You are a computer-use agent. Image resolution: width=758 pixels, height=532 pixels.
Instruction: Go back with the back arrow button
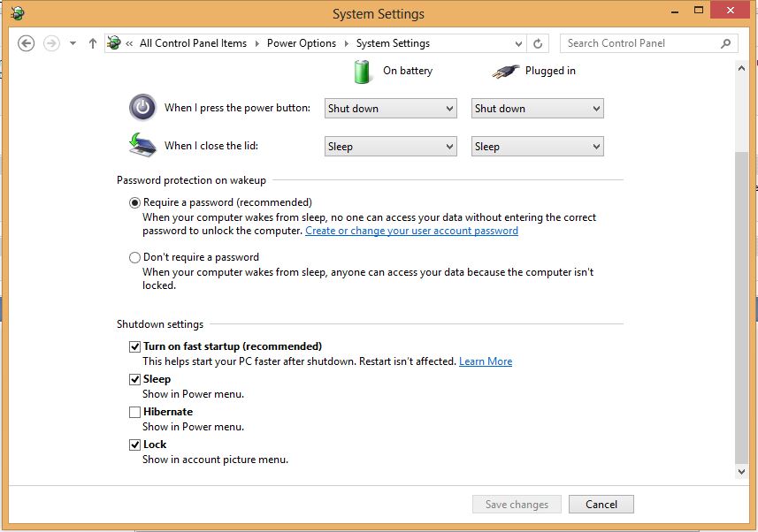tap(27, 43)
